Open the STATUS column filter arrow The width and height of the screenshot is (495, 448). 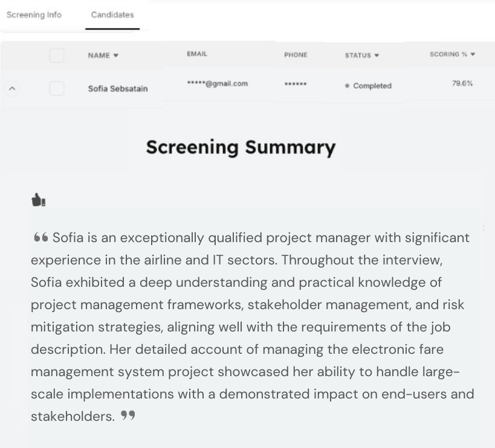(377, 56)
